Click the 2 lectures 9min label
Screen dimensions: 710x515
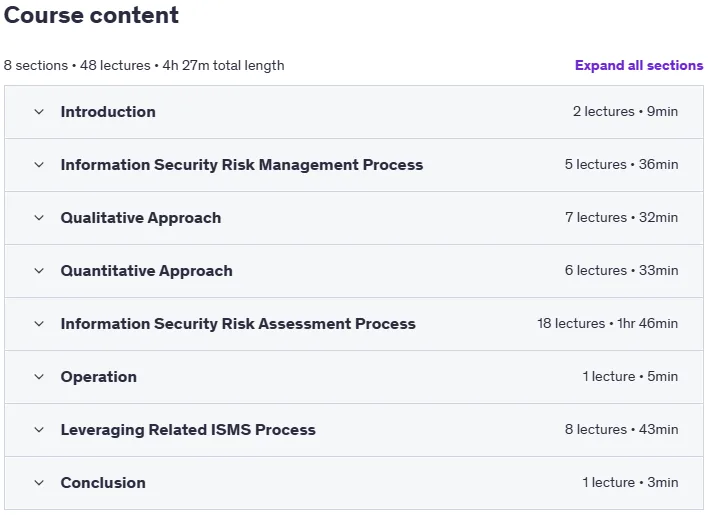tap(625, 111)
